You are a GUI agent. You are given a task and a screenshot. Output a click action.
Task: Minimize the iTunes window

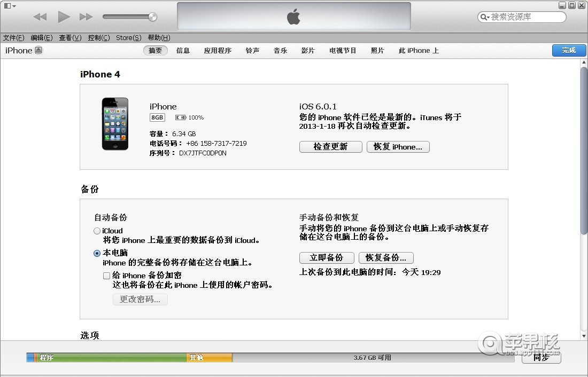coord(562,5)
